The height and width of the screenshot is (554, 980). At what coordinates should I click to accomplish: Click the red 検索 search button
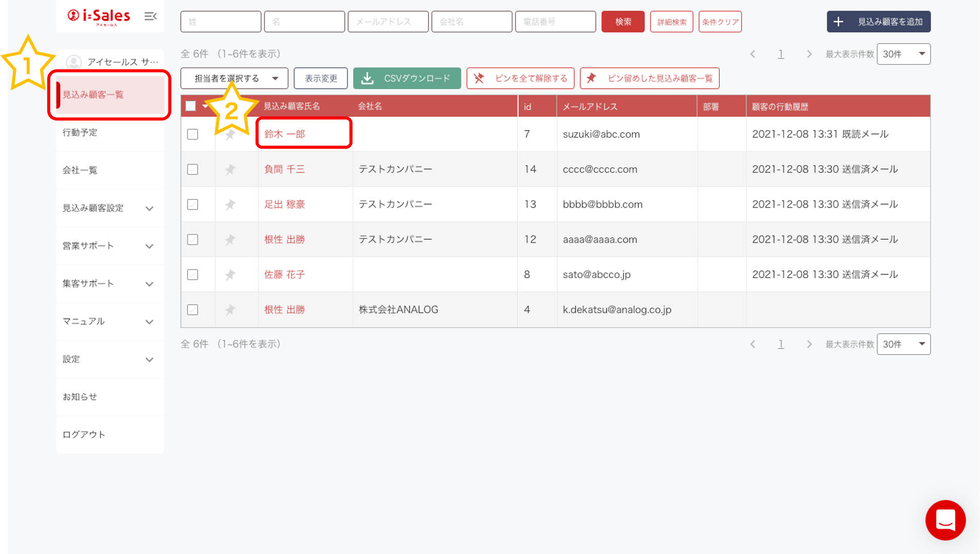[623, 22]
